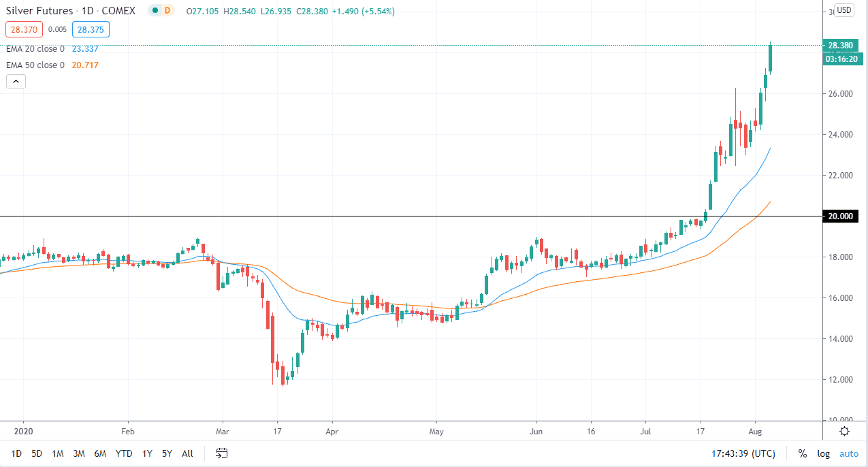Click the countdown timer 03:16:20 label
The image size is (868, 467).
click(841, 59)
